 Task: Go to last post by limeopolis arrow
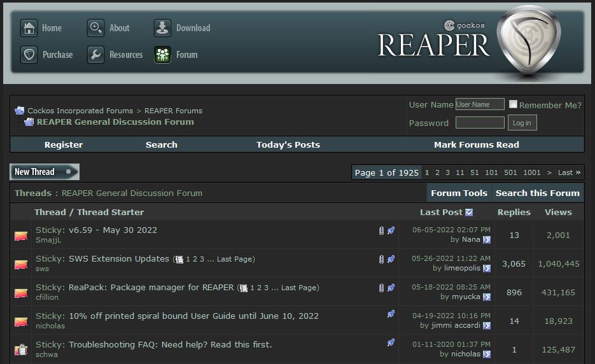pos(487,269)
